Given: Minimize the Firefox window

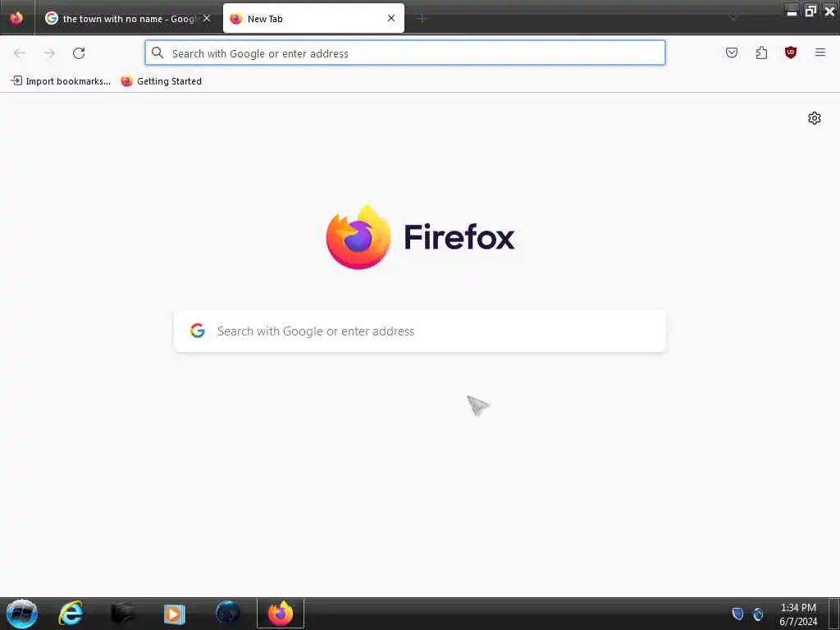Looking at the screenshot, I should point(792,11).
